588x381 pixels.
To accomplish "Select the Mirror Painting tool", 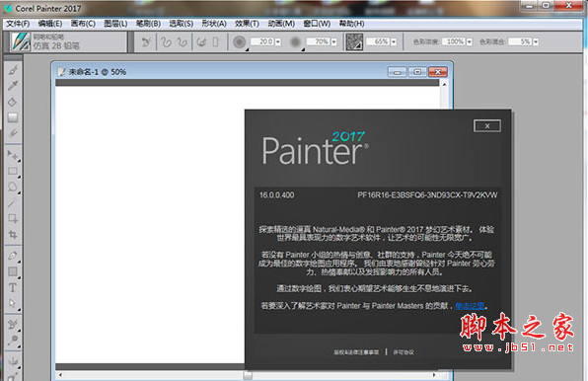I will point(13,361).
